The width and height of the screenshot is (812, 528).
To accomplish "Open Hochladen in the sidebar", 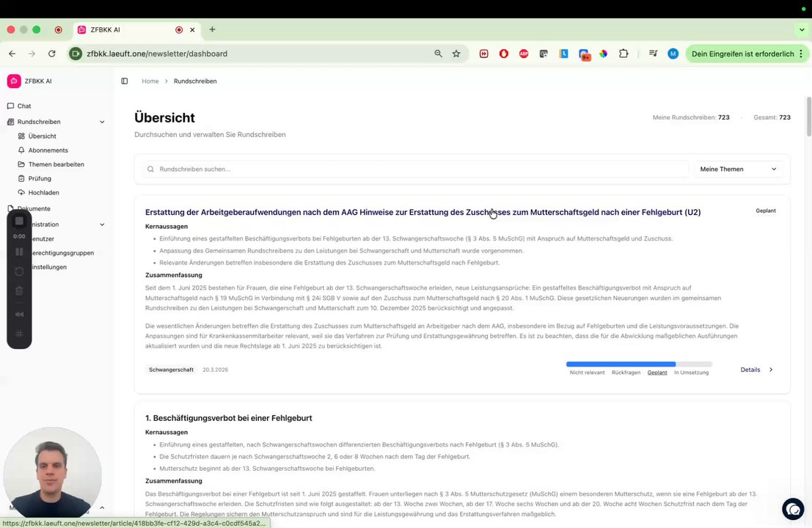I will [x=43, y=193].
